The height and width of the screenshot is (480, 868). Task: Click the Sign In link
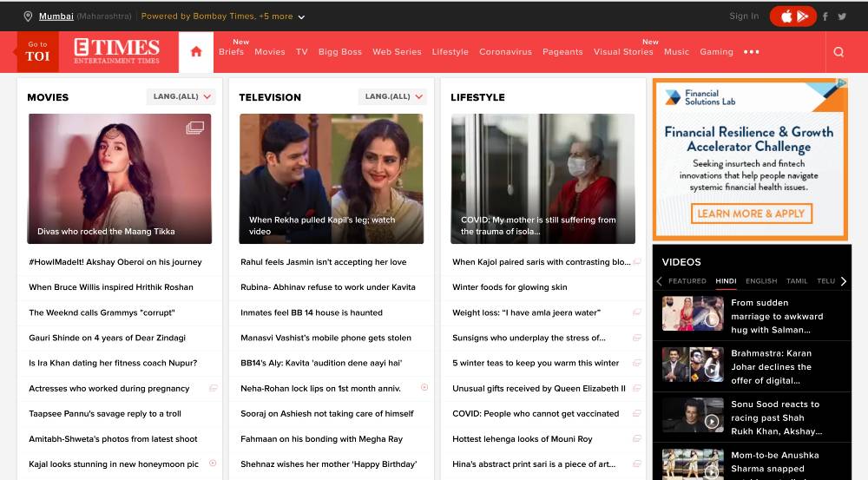pos(744,16)
